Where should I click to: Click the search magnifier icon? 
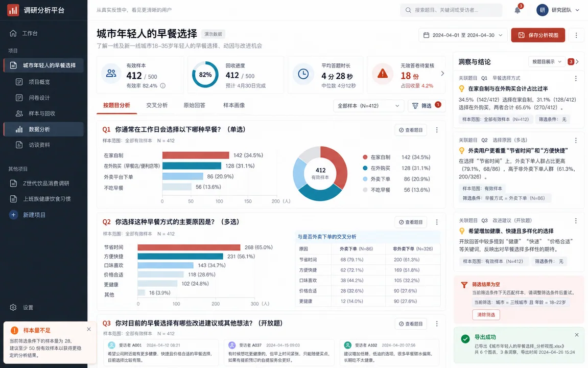coord(408,10)
